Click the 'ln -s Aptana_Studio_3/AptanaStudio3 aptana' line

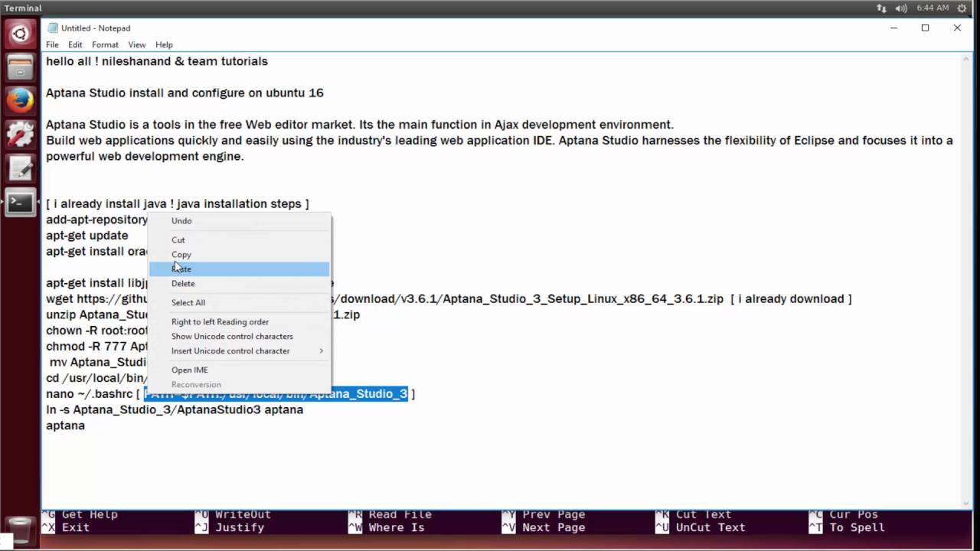pyautogui.click(x=175, y=409)
